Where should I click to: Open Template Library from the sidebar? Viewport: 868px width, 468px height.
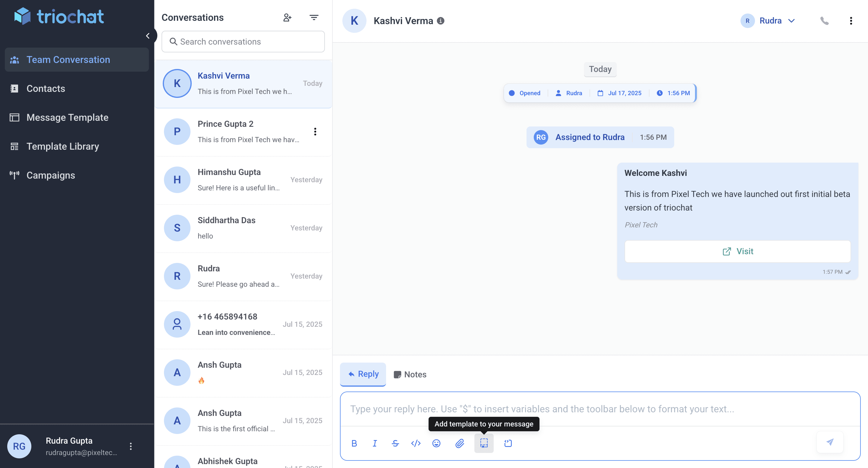pyautogui.click(x=62, y=146)
